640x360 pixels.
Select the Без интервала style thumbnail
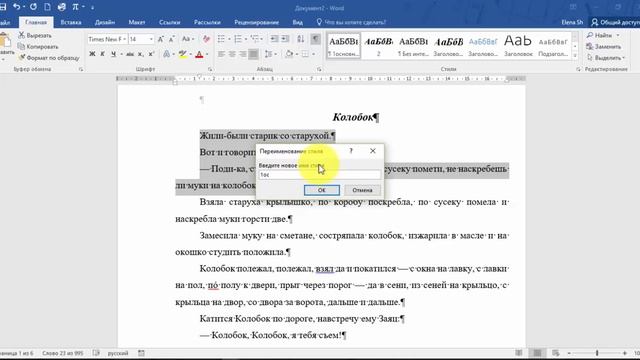[x=413, y=45]
